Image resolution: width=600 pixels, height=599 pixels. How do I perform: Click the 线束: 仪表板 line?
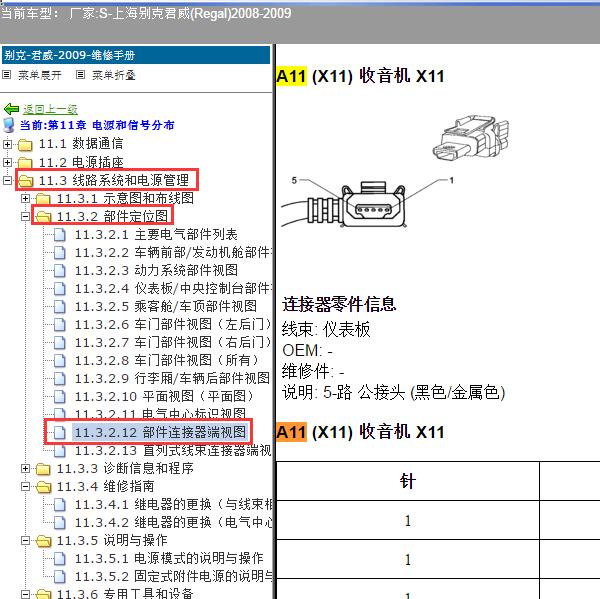pyautogui.click(x=326, y=329)
